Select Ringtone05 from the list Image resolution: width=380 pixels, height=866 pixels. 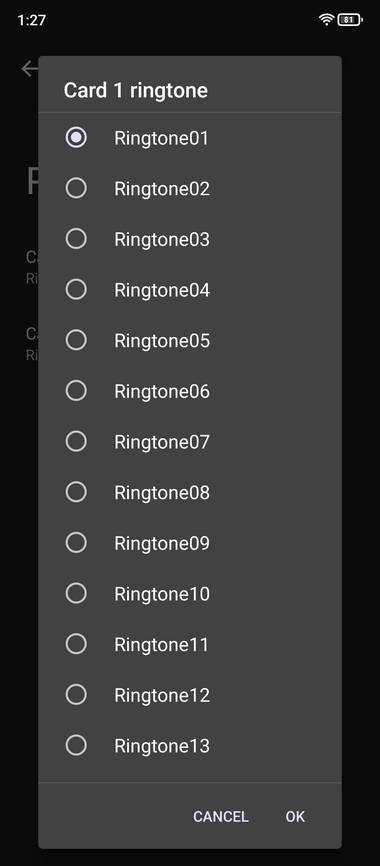189,340
